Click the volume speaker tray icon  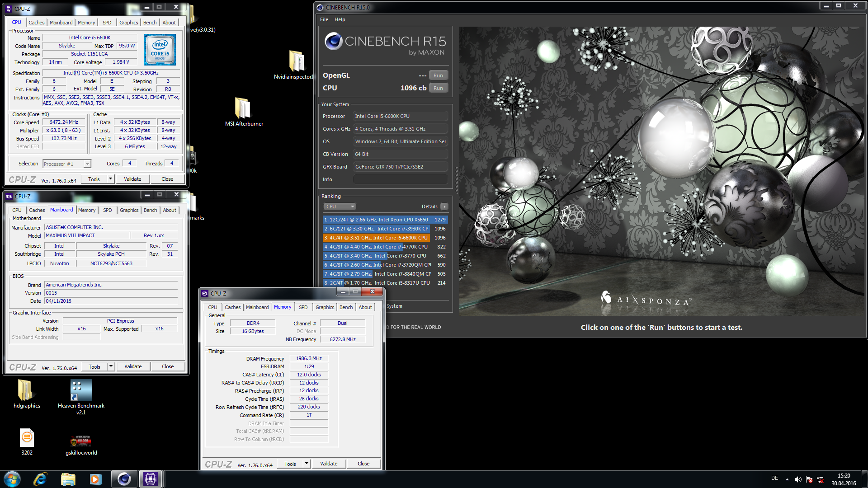click(798, 479)
